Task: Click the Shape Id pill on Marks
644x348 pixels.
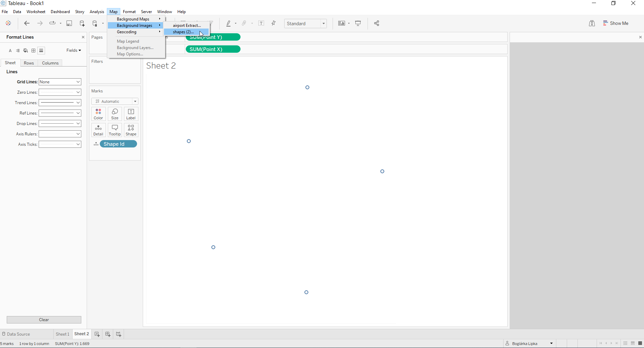Action: point(118,144)
